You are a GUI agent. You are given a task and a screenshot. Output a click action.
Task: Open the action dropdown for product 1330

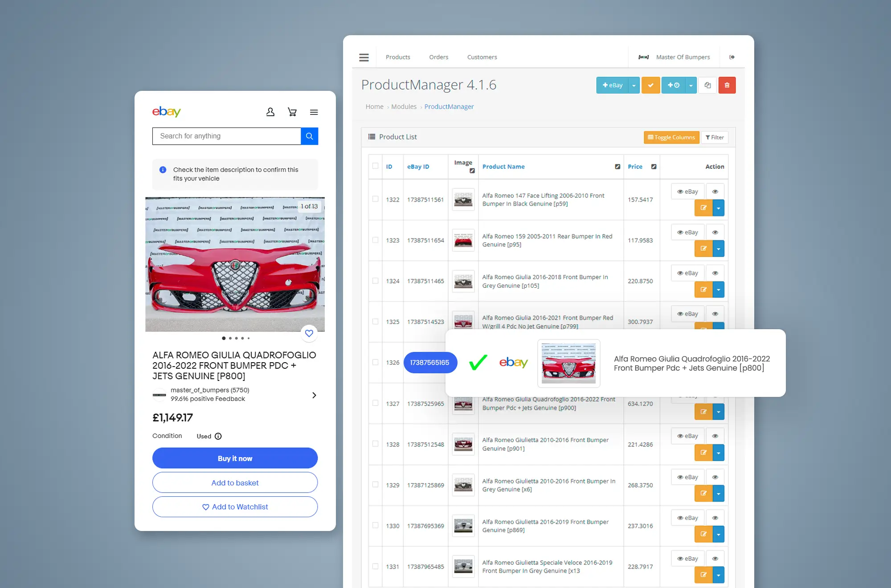[x=719, y=534]
